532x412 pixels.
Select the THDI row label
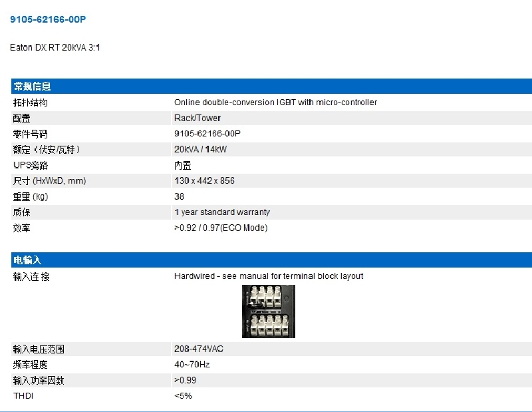click(x=23, y=396)
